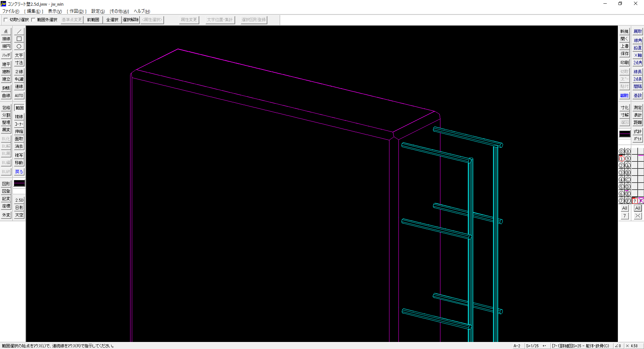Select the 複線 offset line tool

19,117
